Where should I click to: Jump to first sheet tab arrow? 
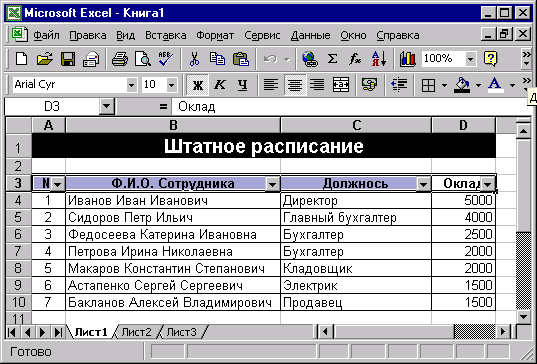[12, 332]
